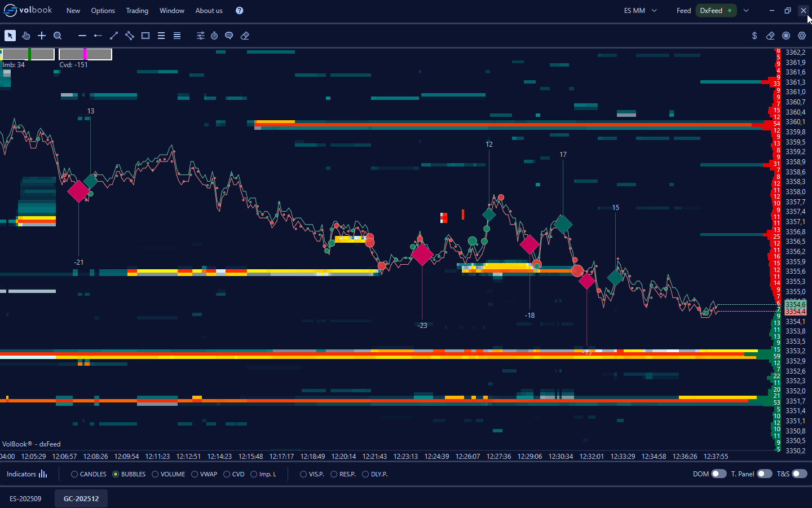The image size is (812, 508).
Task: Pick the trend line drawing tool
Action: point(114,36)
